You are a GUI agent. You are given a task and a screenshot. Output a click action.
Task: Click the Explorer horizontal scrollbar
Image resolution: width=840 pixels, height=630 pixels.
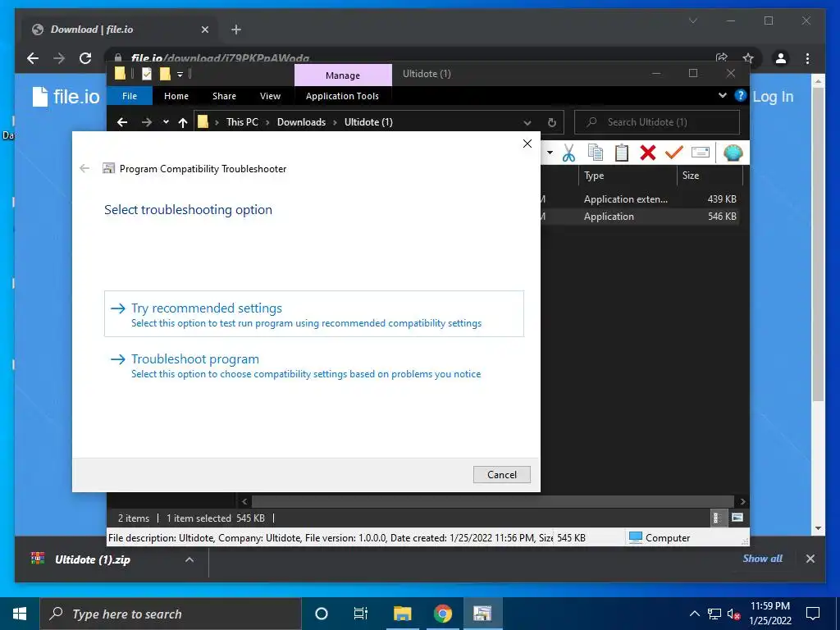[x=493, y=501]
